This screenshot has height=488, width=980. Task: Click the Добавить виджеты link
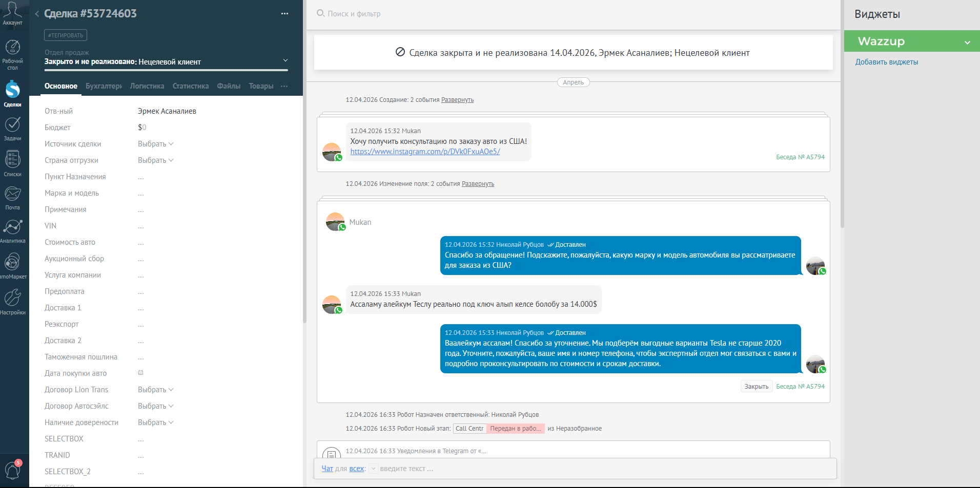point(886,62)
